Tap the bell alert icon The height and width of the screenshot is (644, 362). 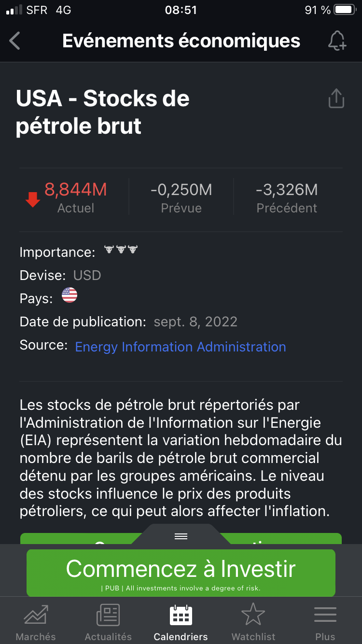(336, 41)
